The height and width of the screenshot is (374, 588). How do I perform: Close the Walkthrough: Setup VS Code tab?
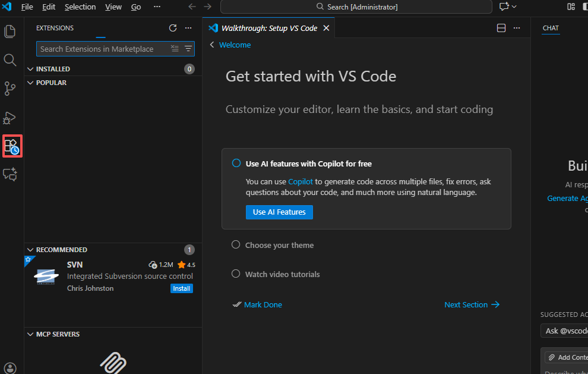point(326,28)
